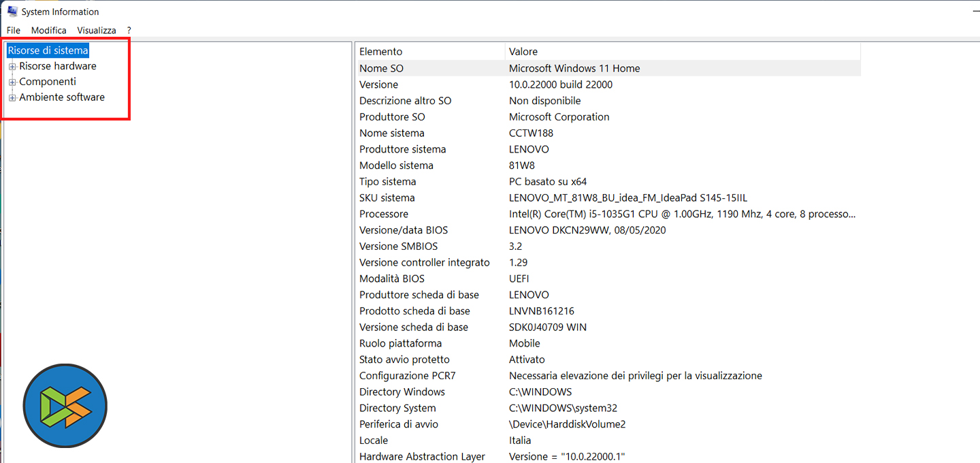The image size is (980, 463).
Task: Select the Versione/data BIOS row
Action: [608, 230]
